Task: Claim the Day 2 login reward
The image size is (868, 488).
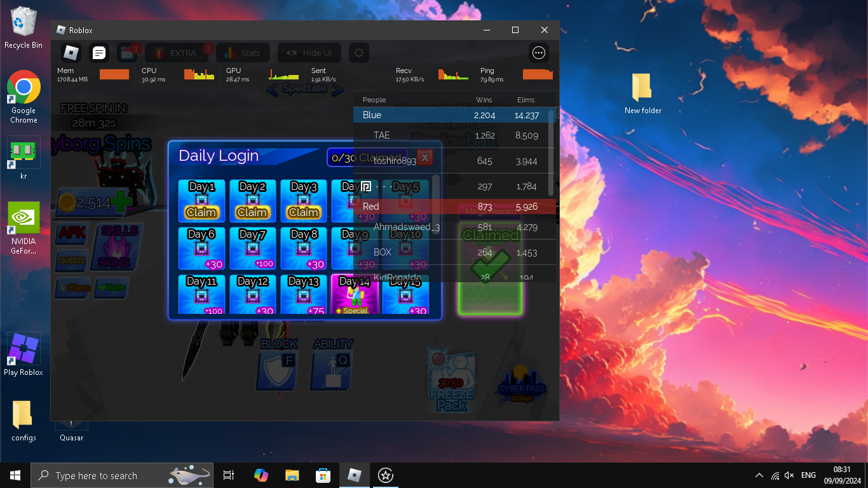Action: [x=252, y=212]
